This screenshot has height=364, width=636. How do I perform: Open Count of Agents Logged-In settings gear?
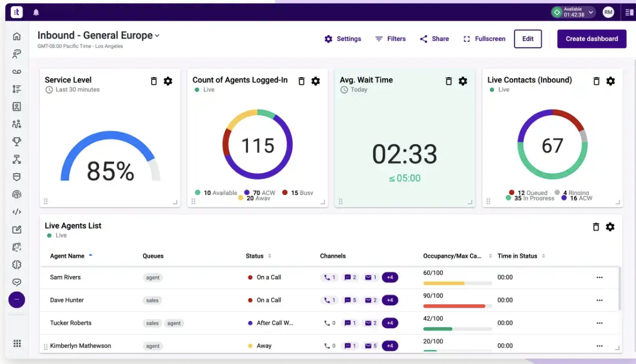tap(315, 81)
